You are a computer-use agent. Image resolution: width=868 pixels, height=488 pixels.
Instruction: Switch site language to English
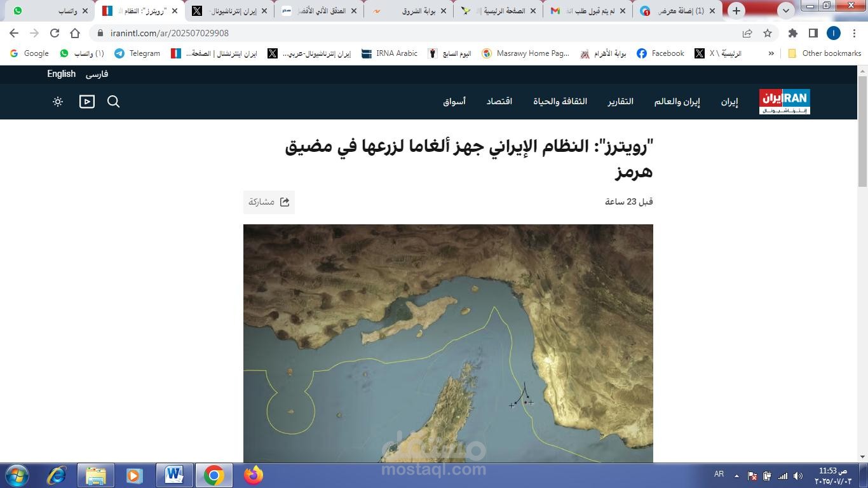coord(61,74)
